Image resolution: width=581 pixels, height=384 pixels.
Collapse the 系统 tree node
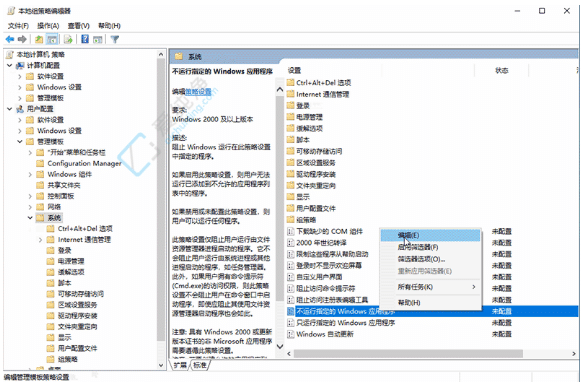[x=30, y=218]
